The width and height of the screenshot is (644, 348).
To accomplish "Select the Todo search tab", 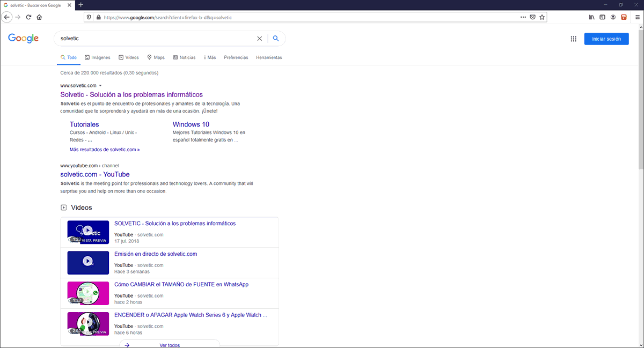I will point(69,57).
